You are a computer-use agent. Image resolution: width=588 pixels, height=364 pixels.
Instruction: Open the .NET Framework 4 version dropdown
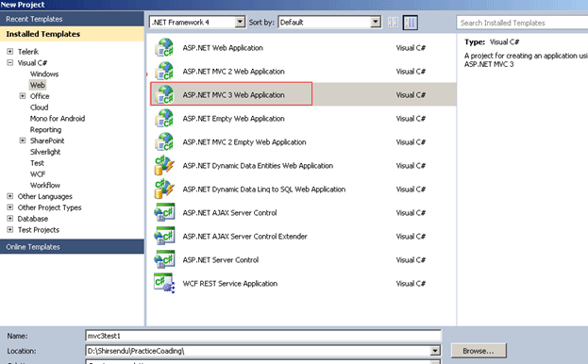[x=240, y=23]
